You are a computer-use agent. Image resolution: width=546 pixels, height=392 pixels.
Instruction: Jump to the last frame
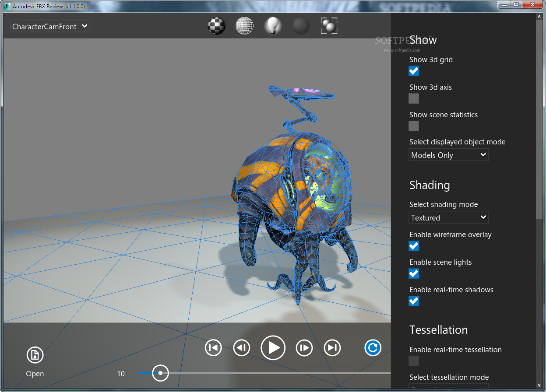click(x=332, y=348)
